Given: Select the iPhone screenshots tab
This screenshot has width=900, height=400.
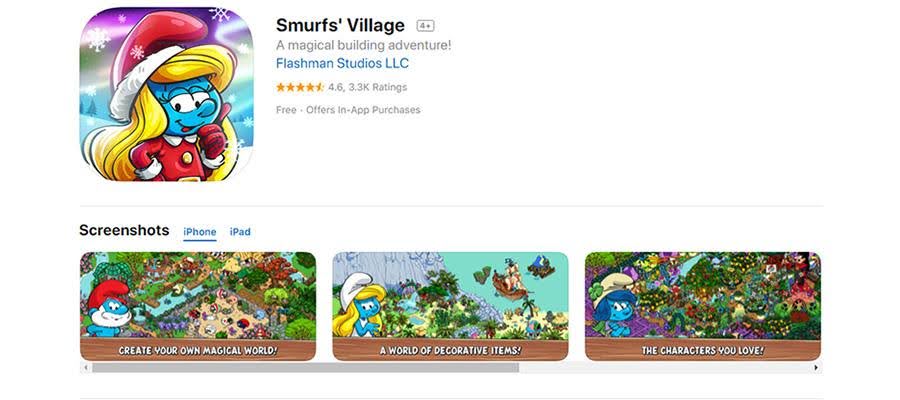Looking at the screenshot, I should click(x=200, y=232).
